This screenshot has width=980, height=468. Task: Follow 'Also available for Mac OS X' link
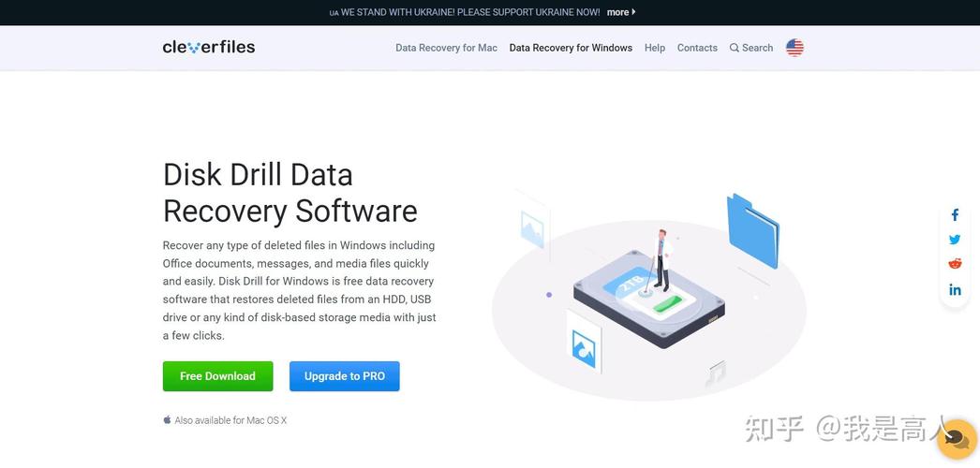point(230,420)
